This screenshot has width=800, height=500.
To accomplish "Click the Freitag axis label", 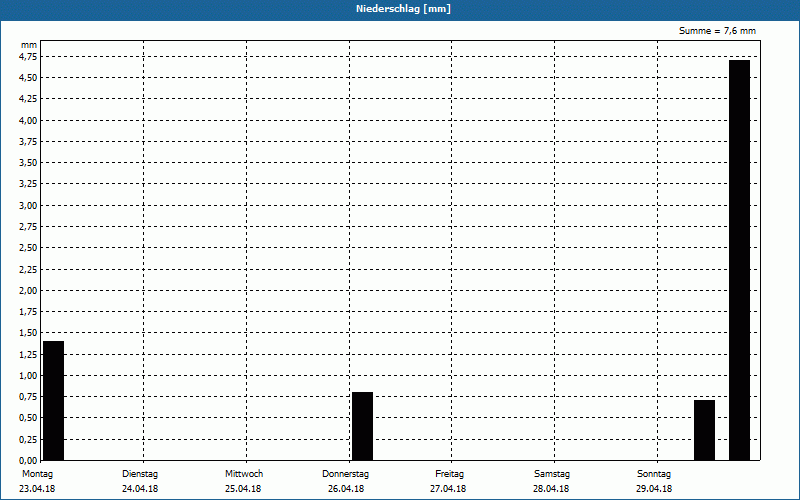I will point(449,474).
